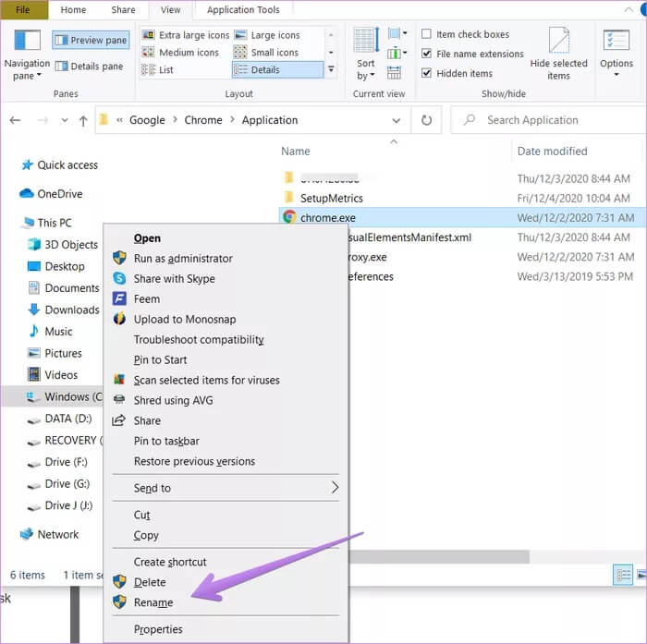This screenshot has height=644, width=647.
Task: Open the address bar history dropdown
Action: [397, 120]
